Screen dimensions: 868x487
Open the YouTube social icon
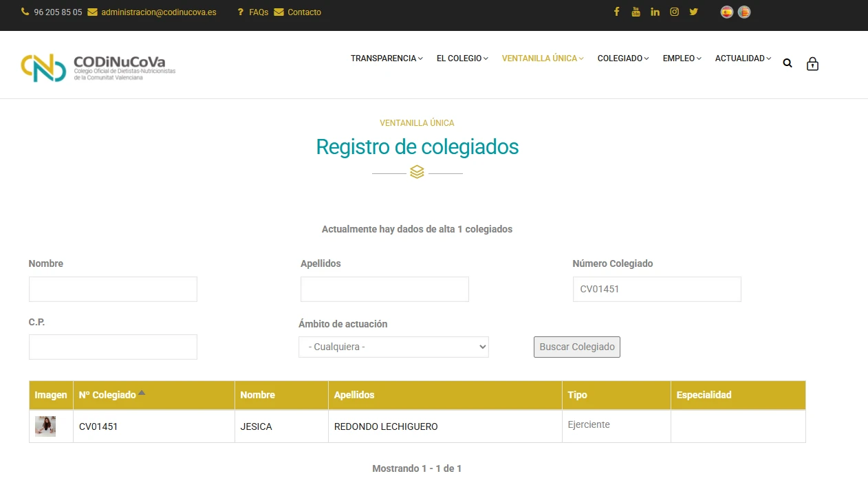coord(636,12)
